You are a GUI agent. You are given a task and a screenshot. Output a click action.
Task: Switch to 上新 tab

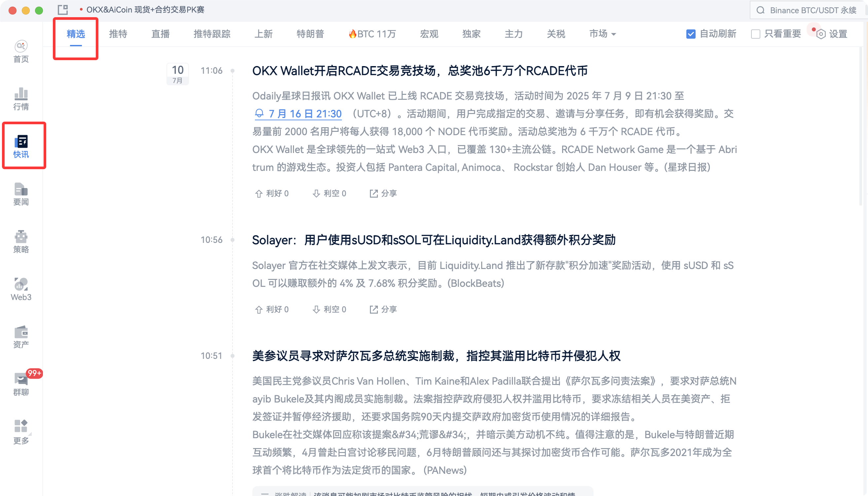[264, 34]
